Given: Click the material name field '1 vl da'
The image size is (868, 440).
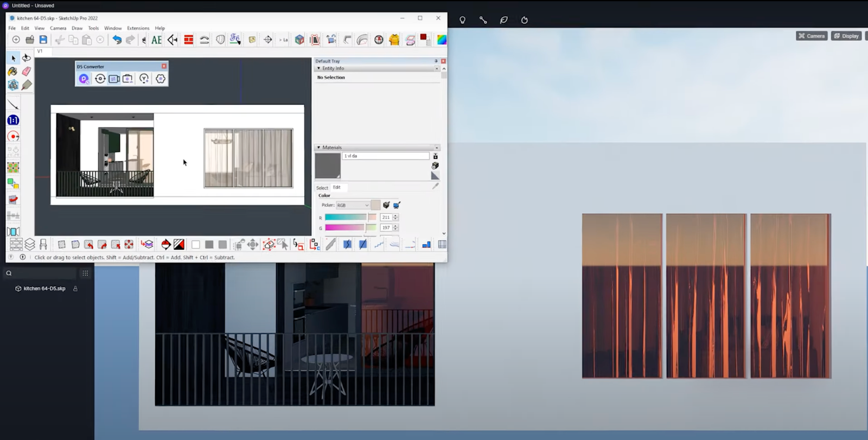Looking at the screenshot, I should [x=386, y=156].
